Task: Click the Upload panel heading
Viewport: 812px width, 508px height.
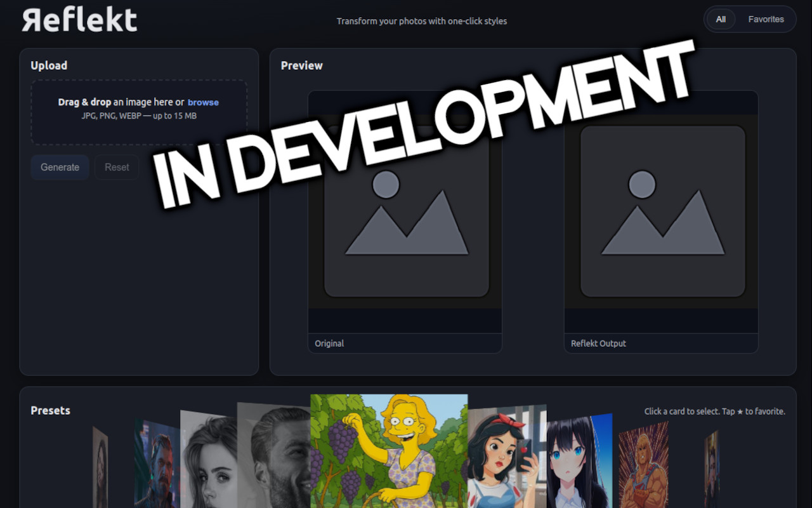Action: [x=49, y=65]
